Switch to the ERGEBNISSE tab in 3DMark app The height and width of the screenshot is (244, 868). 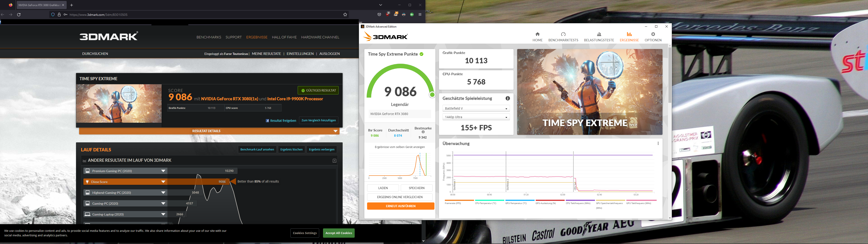coord(629,36)
